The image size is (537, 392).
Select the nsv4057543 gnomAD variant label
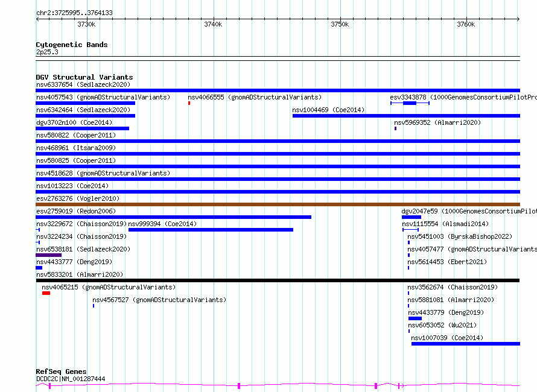[103, 97]
